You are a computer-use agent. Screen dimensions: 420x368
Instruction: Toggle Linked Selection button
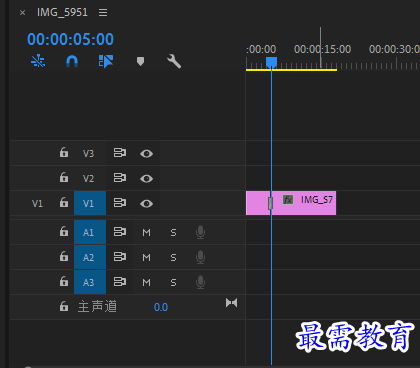pyautogui.click(x=106, y=61)
